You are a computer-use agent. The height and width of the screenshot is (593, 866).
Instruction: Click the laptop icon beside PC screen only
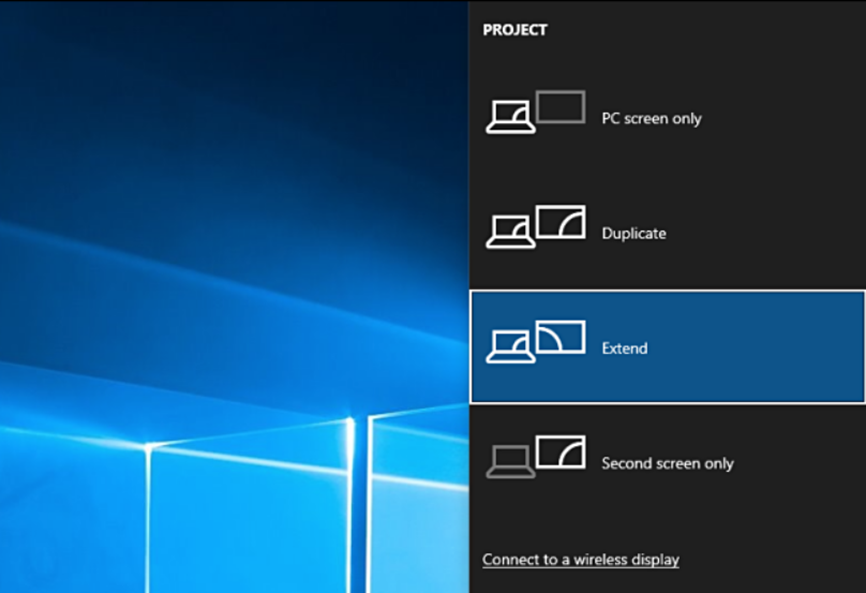tap(510, 119)
